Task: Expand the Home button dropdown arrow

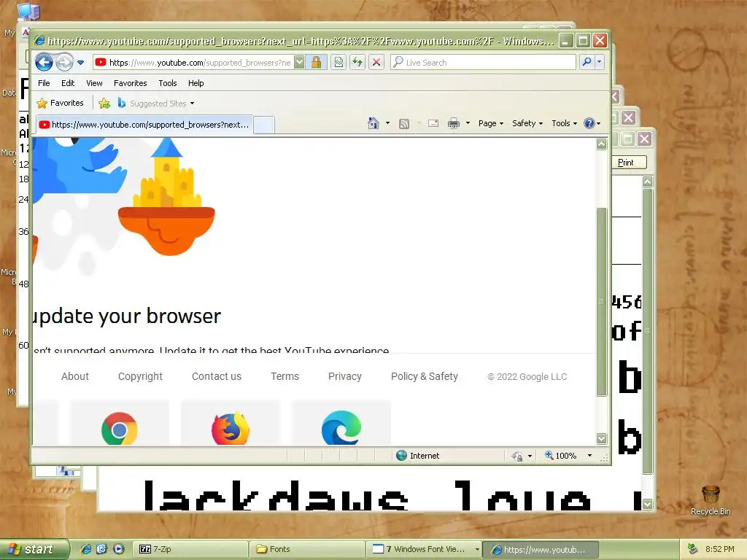Action: 387,123
